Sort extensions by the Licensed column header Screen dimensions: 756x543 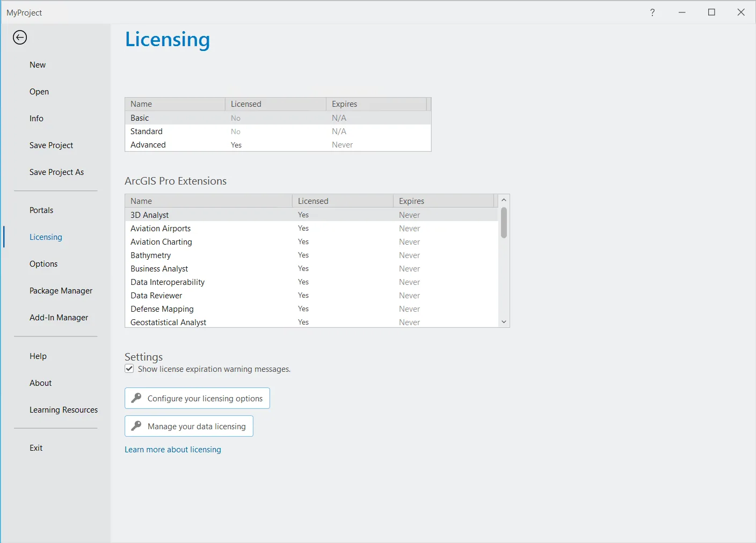click(x=343, y=201)
